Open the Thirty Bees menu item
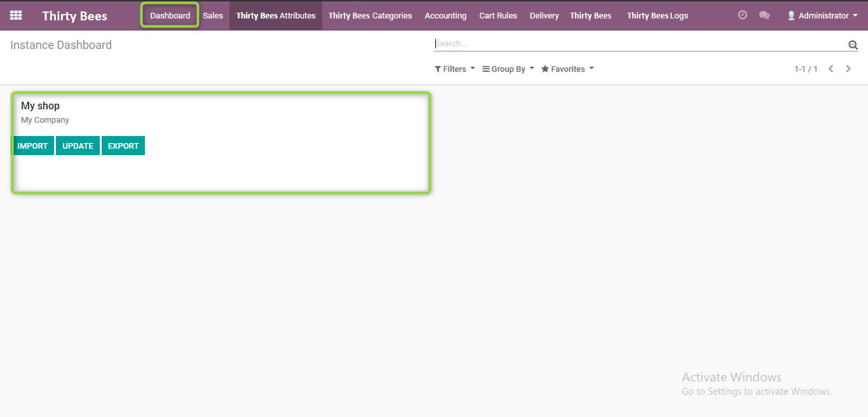The height and width of the screenshot is (417, 868). (x=590, y=15)
